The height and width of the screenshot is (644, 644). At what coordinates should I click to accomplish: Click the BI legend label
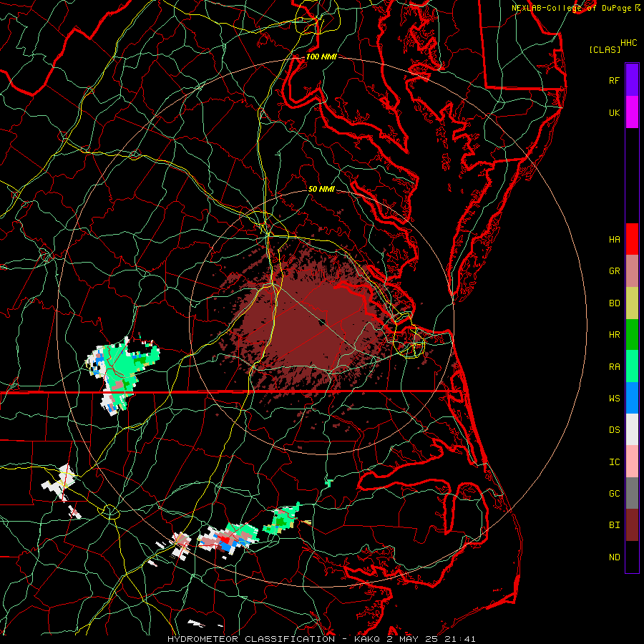pos(614,525)
